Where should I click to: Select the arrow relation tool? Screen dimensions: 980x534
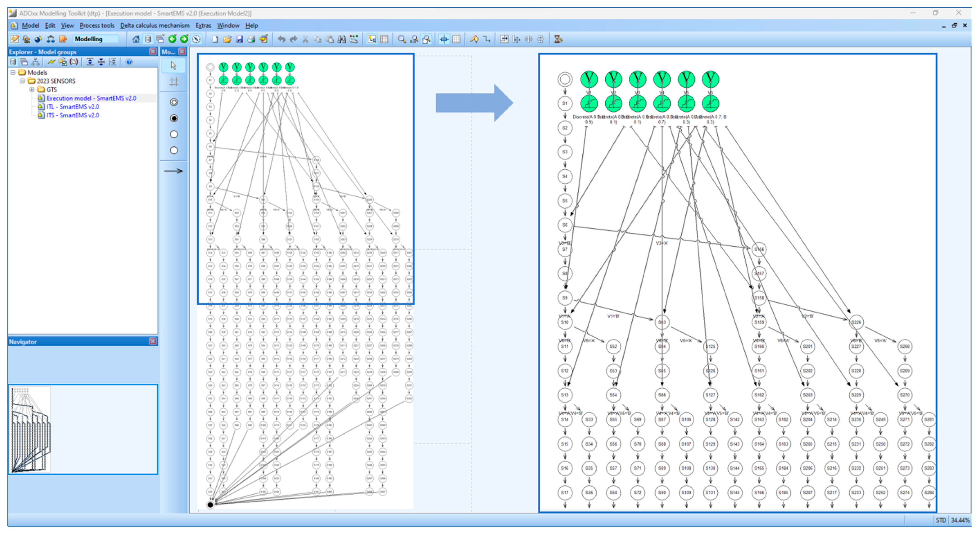click(174, 171)
